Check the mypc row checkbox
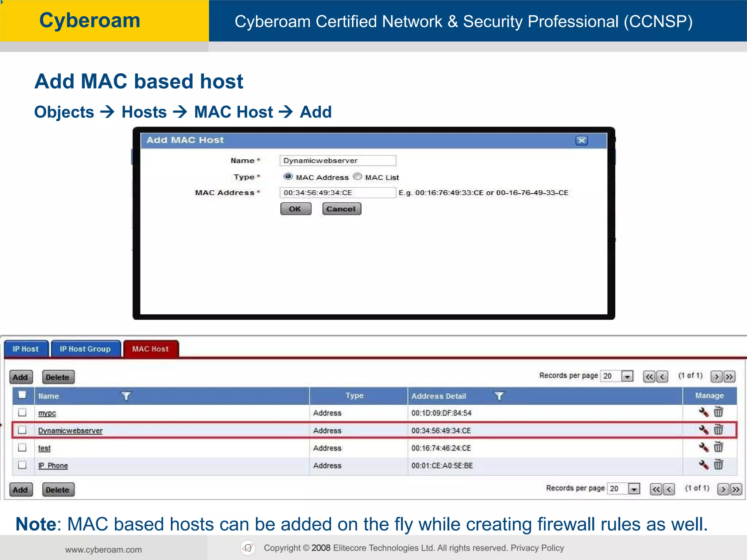Viewport: 747px width, 560px height. click(x=22, y=412)
